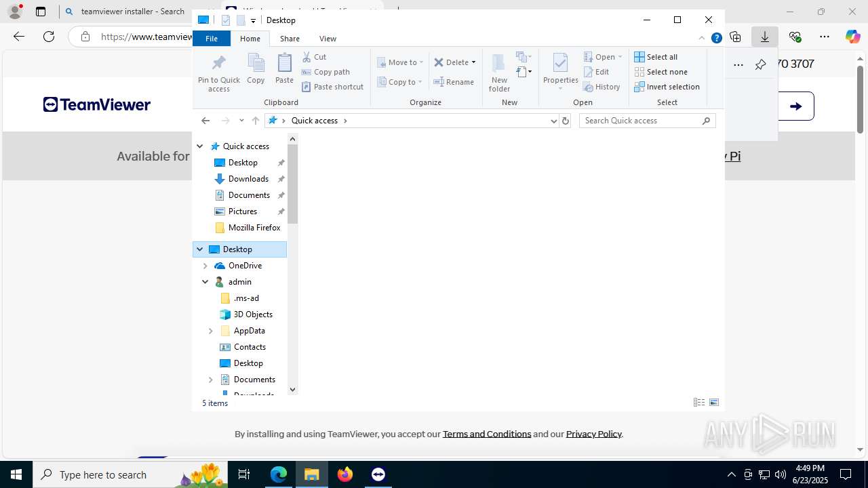868x488 pixels.
Task: Switch to the View ribbon tab
Action: [328, 39]
